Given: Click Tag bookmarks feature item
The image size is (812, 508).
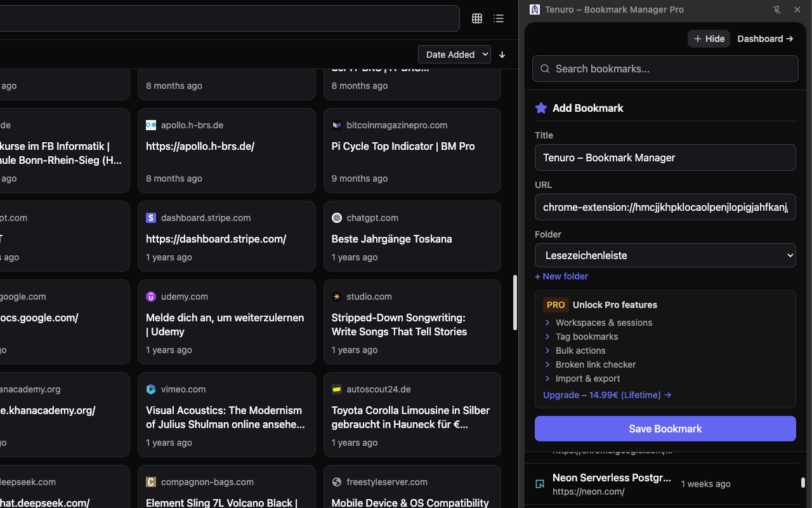Looking at the screenshot, I should pos(581,337).
